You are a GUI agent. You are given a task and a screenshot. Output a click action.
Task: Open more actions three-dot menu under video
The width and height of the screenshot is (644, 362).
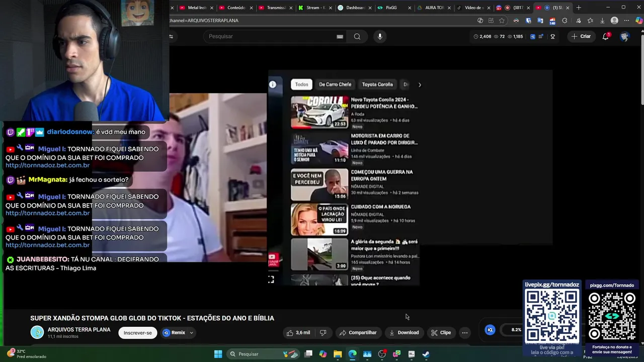(x=465, y=332)
